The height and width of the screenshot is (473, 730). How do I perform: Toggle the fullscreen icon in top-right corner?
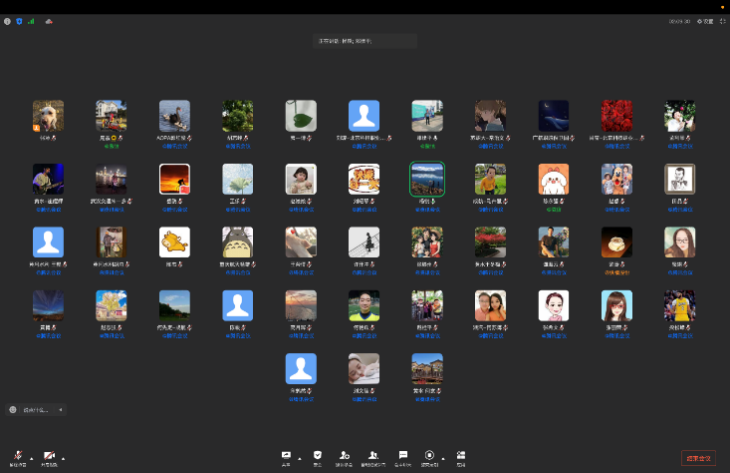[722, 21]
